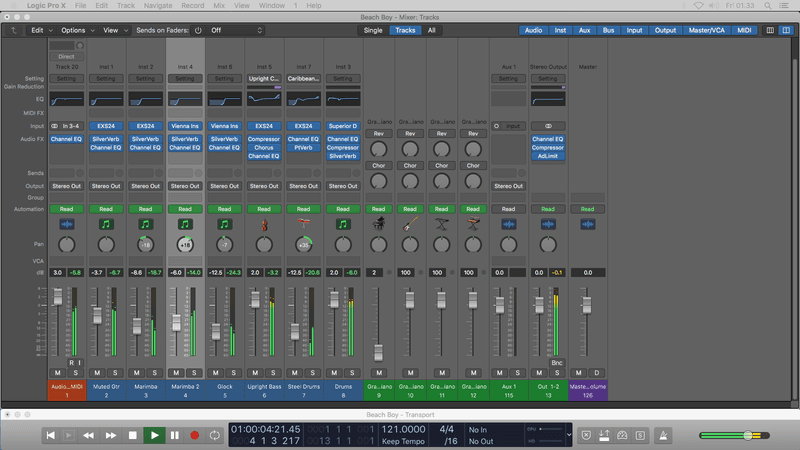Image resolution: width=800 pixels, height=450 pixels.
Task: Click the Marimba 2 pan knob
Action: [x=185, y=245]
